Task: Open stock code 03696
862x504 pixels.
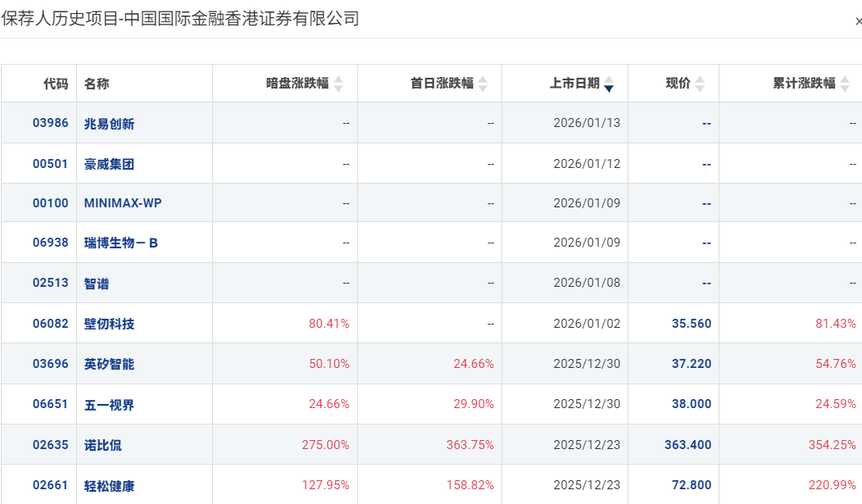Action: (51, 363)
